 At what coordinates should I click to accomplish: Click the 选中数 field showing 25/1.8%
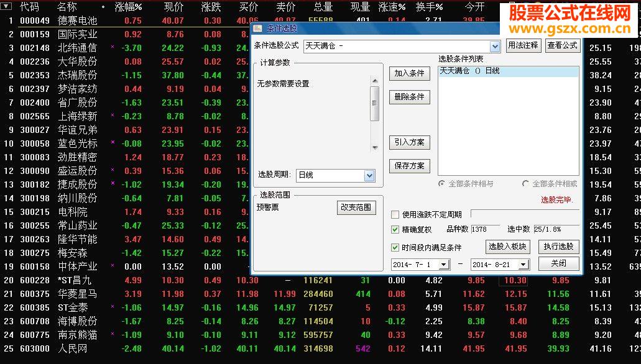click(x=556, y=230)
